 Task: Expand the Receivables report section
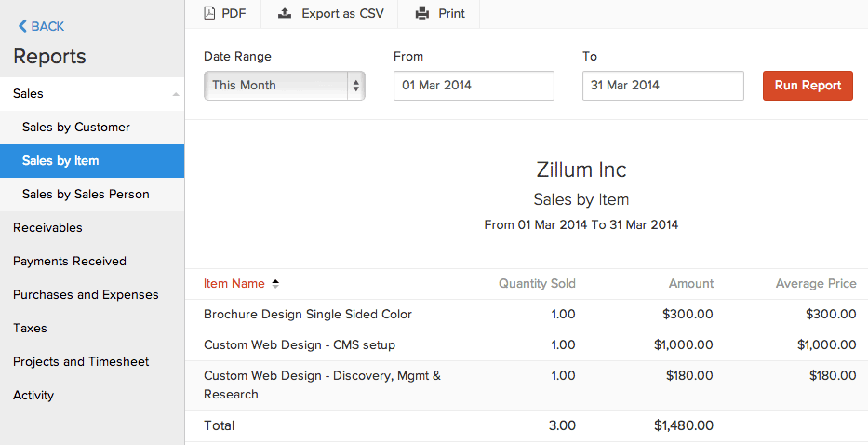pos(47,228)
